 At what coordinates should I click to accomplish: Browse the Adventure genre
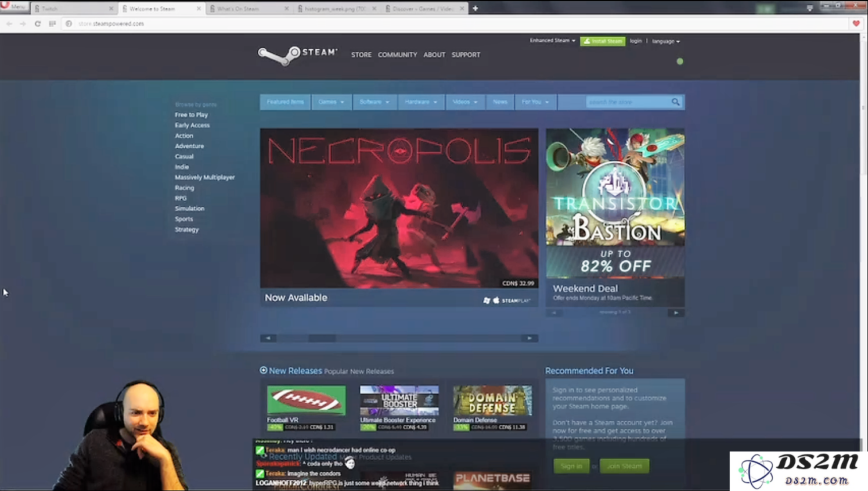coord(189,146)
